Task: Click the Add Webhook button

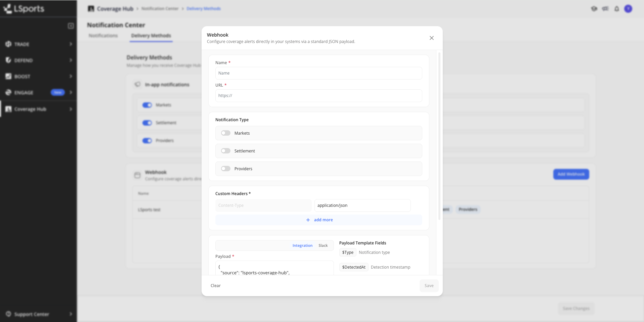Action: click(571, 174)
